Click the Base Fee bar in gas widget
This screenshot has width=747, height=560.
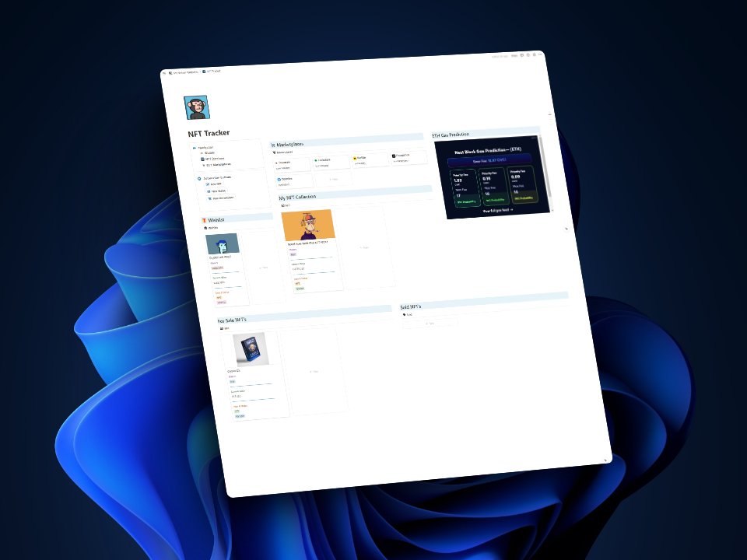click(489, 160)
